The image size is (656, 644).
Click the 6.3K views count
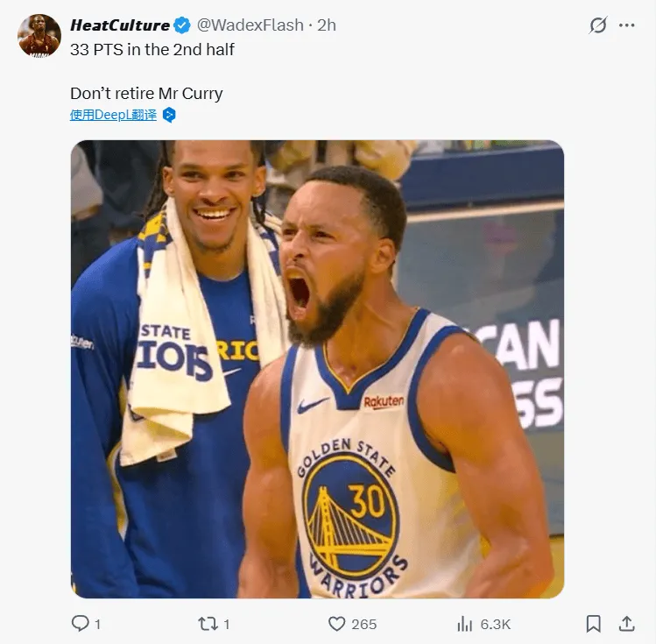tap(496, 624)
